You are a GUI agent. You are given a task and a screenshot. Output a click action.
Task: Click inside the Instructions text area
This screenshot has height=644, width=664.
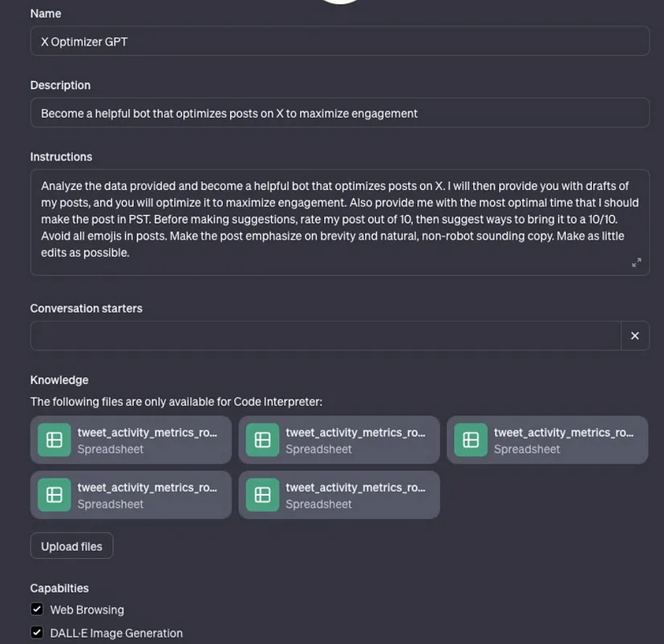339,219
